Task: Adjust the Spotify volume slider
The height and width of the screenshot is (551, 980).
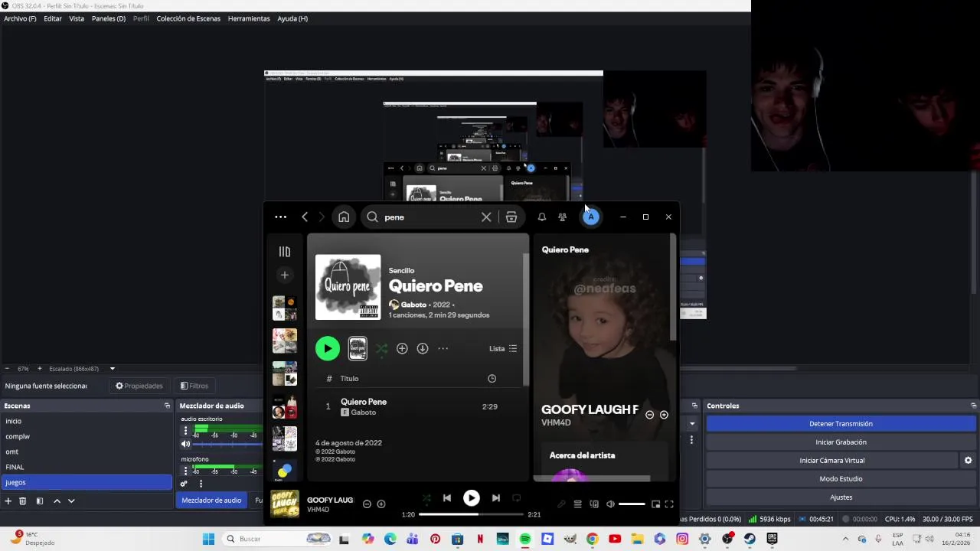Action: (632, 504)
